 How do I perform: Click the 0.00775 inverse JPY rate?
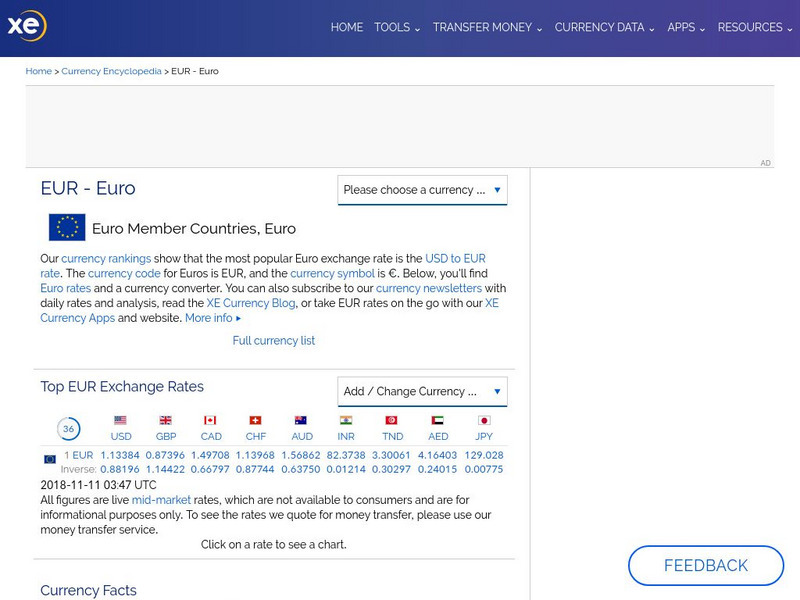(x=484, y=469)
